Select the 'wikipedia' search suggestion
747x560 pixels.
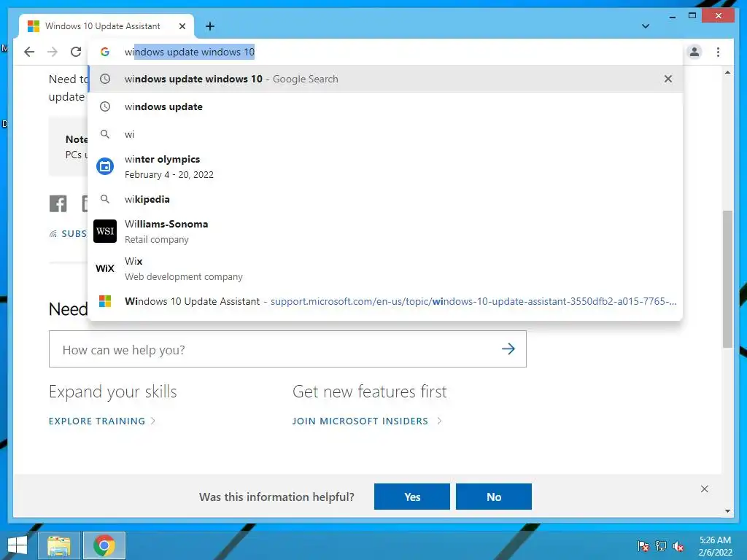click(x=385, y=199)
